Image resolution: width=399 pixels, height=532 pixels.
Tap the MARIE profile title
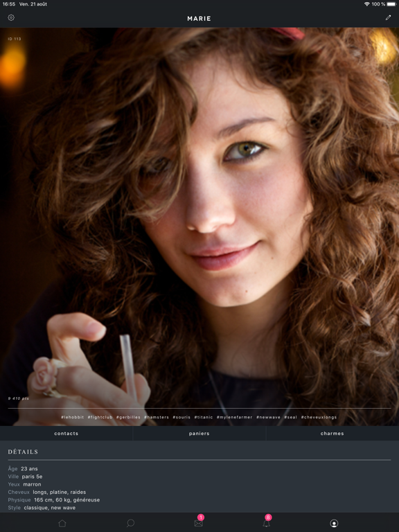point(199,18)
